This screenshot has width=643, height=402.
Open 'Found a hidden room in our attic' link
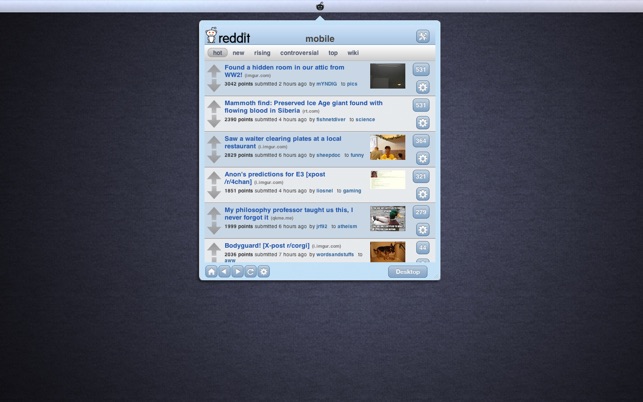click(284, 71)
